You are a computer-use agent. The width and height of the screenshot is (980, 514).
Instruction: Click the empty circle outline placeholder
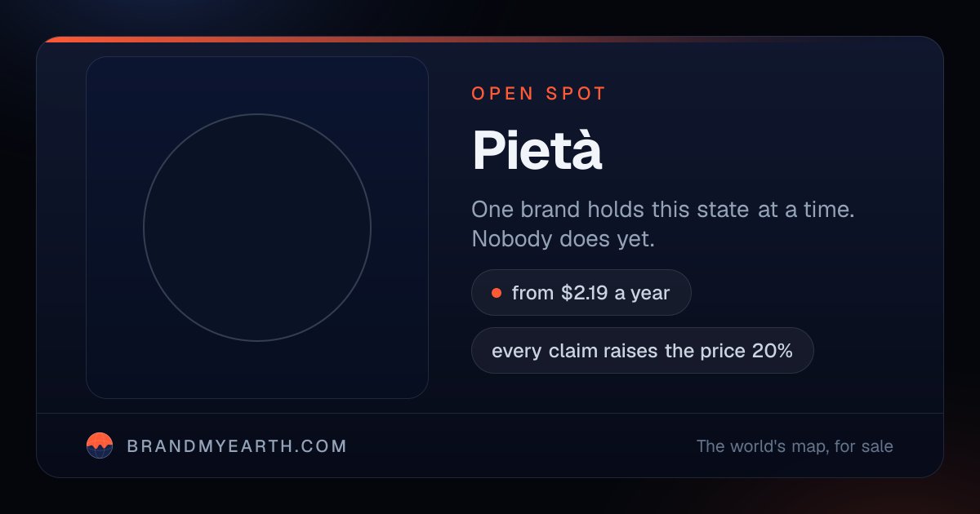[x=257, y=228]
